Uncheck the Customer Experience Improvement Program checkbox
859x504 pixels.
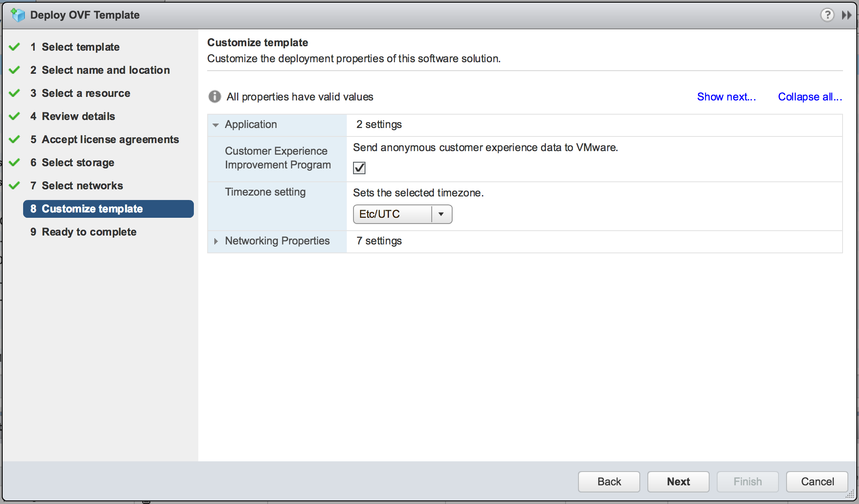coord(359,168)
